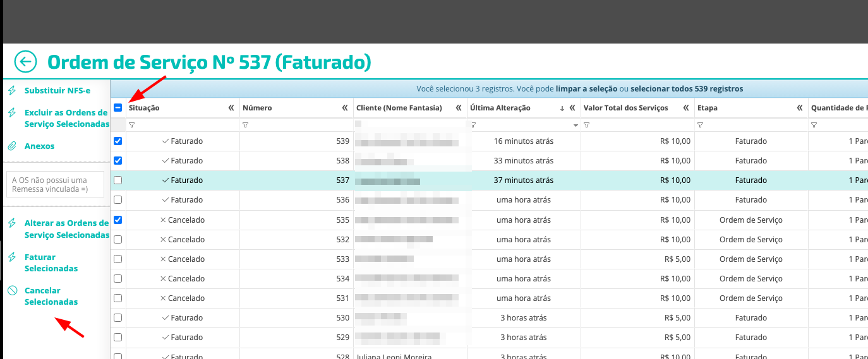Click the lightning icon beside Substituir NFS-e
This screenshot has height=359, width=868.
[12, 90]
